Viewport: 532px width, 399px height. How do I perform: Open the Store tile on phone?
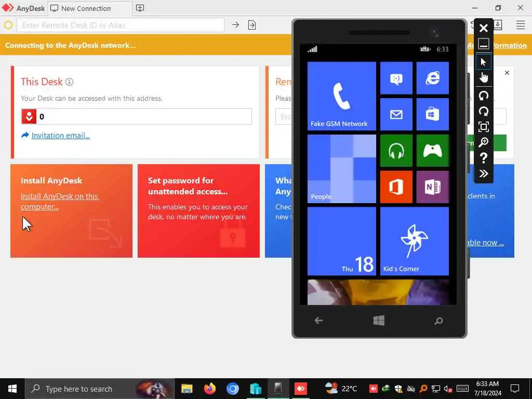pyautogui.click(x=433, y=114)
